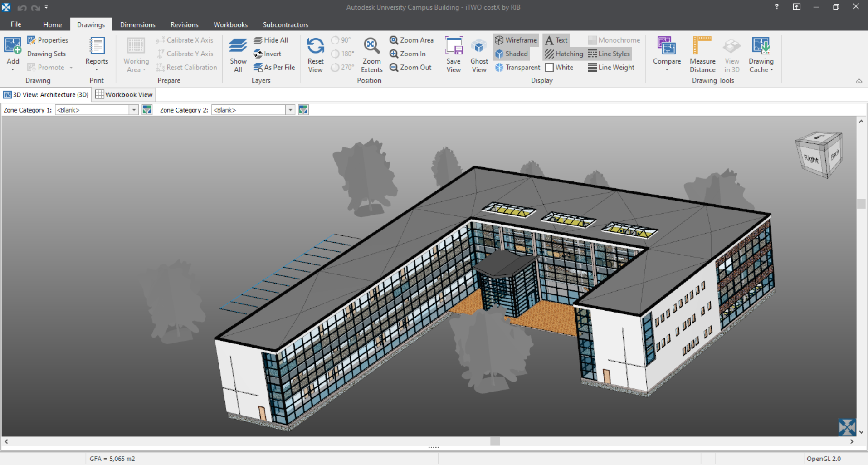The height and width of the screenshot is (465, 868).
Task: Toggle the Wireframe display mode
Action: pyautogui.click(x=516, y=40)
